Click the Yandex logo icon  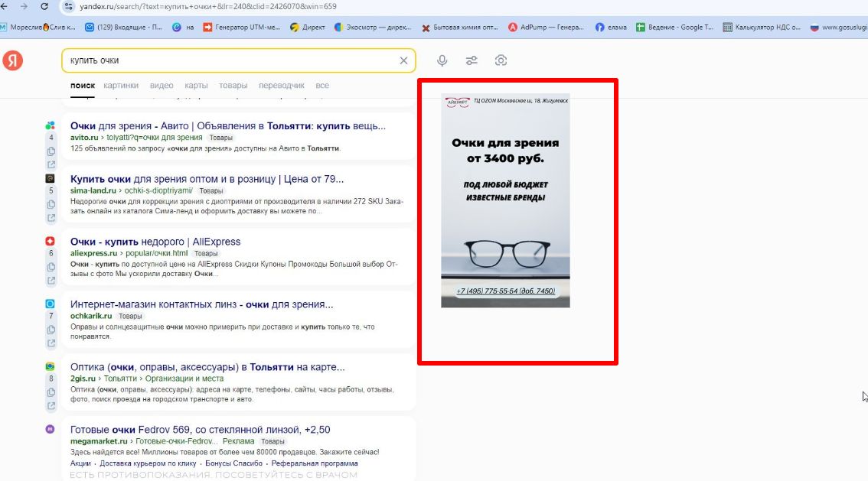pos(12,61)
